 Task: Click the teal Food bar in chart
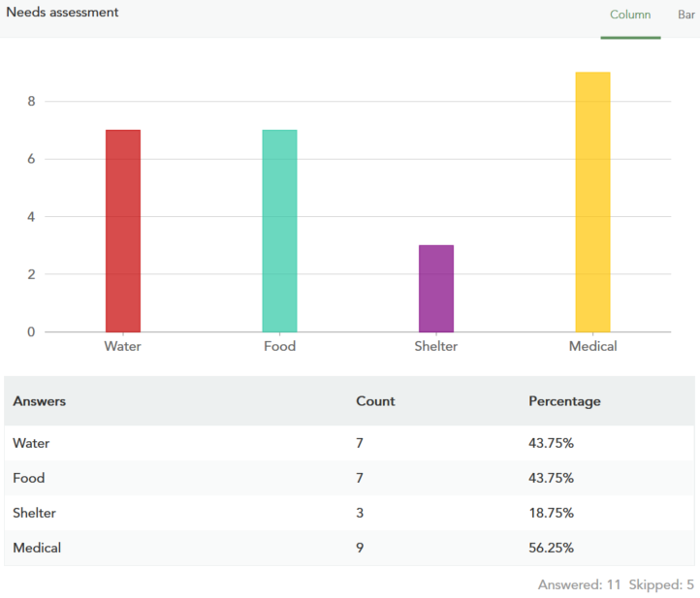tap(279, 231)
